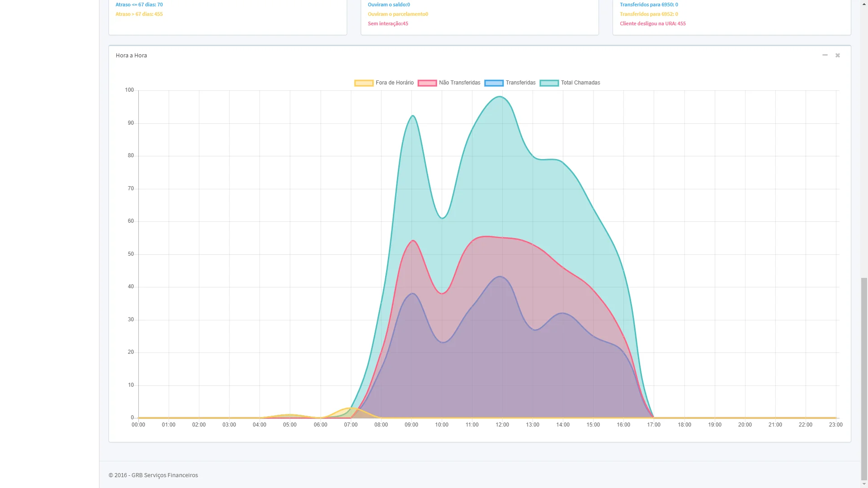Collapse the Hora a Hora panel
This screenshot has width=868, height=488.
point(825,55)
